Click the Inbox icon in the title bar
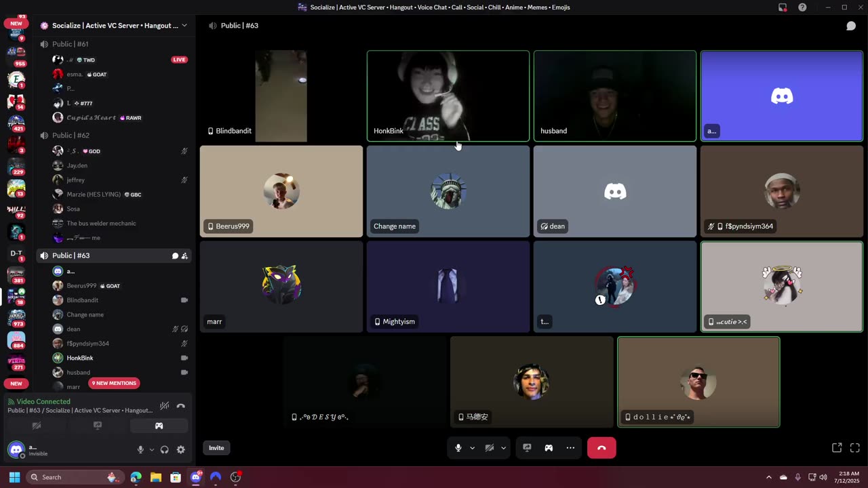Image resolution: width=868 pixels, height=488 pixels. pyautogui.click(x=783, y=7)
